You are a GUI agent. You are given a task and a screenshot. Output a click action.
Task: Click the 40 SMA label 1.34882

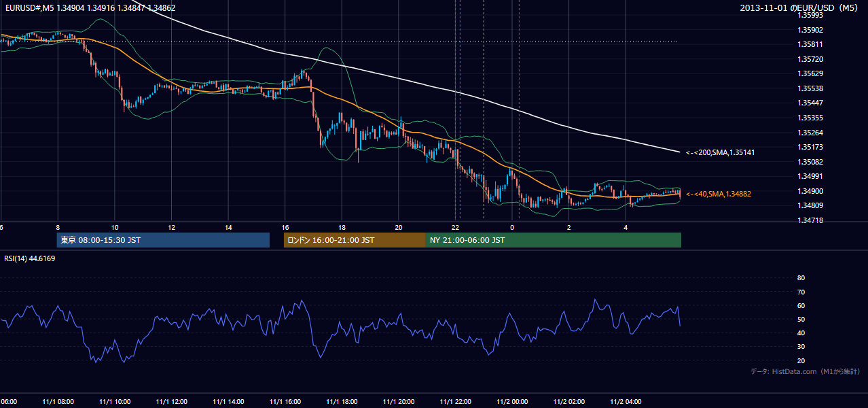719,194
